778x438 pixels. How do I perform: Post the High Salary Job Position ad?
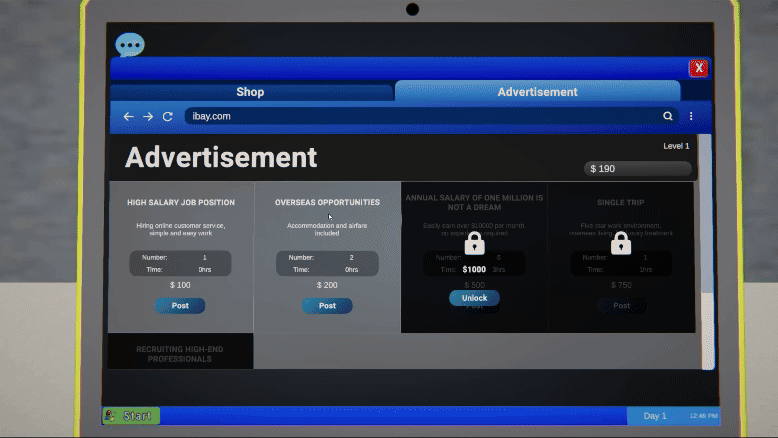(180, 306)
